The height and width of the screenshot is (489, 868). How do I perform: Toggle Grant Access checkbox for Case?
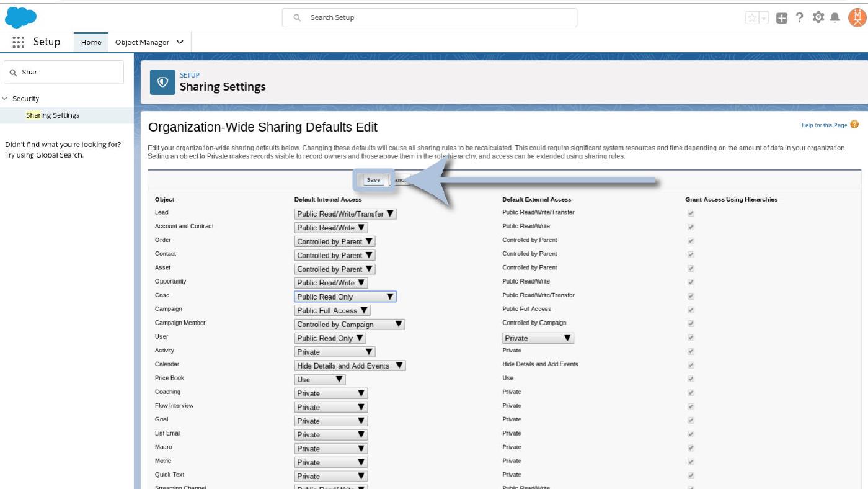coord(691,296)
